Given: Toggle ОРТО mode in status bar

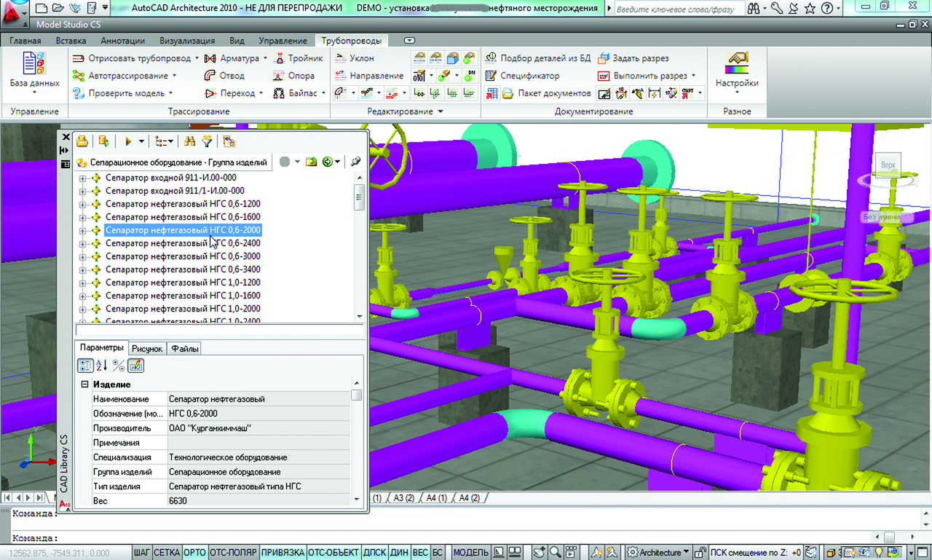Looking at the screenshot, I should [x=194, y=553].
